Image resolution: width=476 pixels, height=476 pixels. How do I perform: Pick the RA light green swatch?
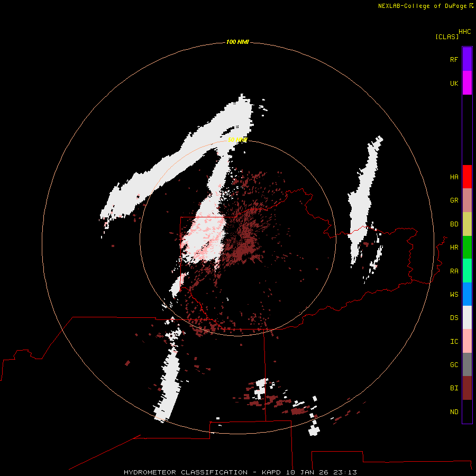pyautogui.click(x=467, y=271)
